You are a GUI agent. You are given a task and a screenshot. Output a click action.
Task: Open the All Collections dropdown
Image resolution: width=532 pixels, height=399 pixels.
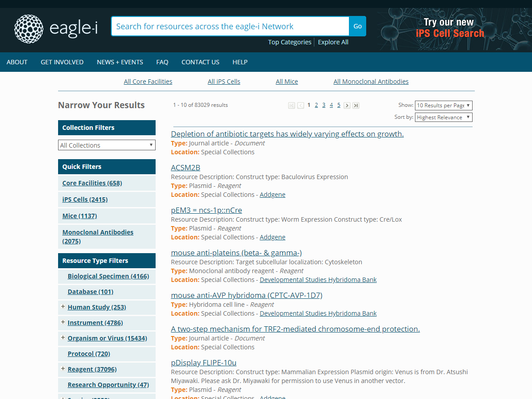click(107, 145)
